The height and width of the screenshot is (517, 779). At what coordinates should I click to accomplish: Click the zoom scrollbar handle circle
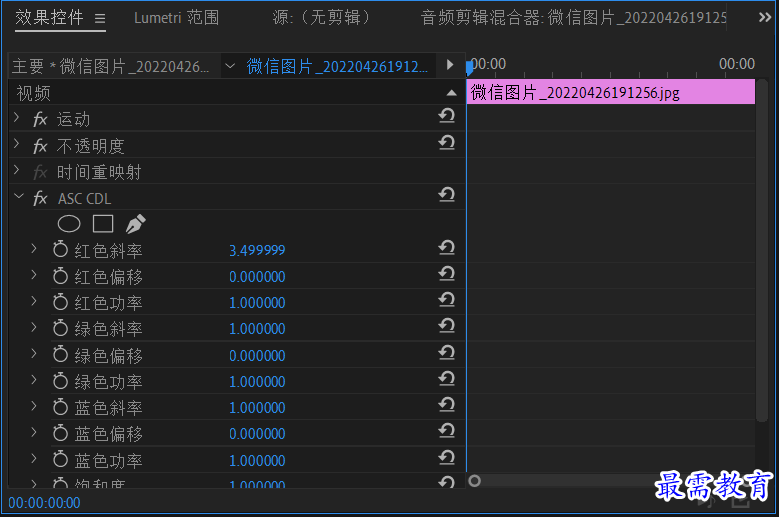[474, 481]
